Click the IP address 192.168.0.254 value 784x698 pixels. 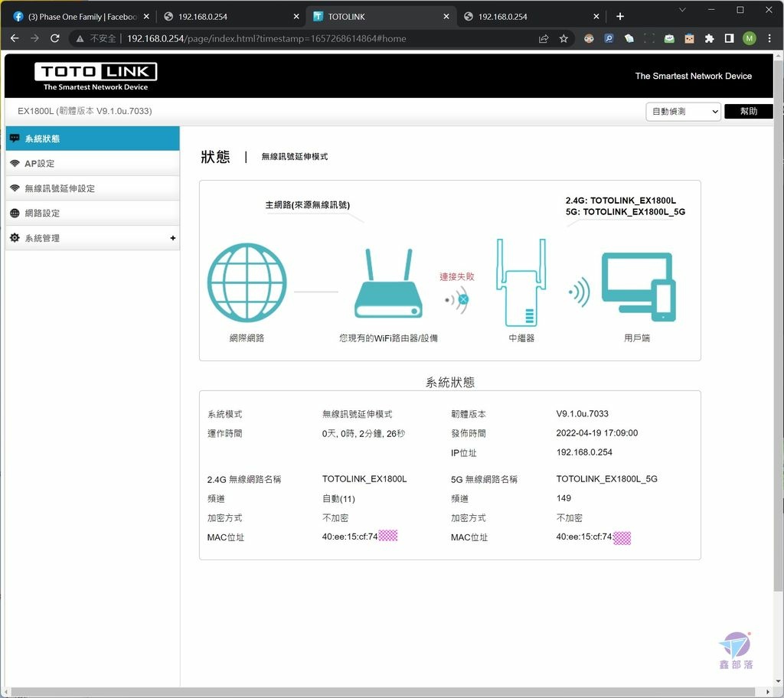(584, 452)
